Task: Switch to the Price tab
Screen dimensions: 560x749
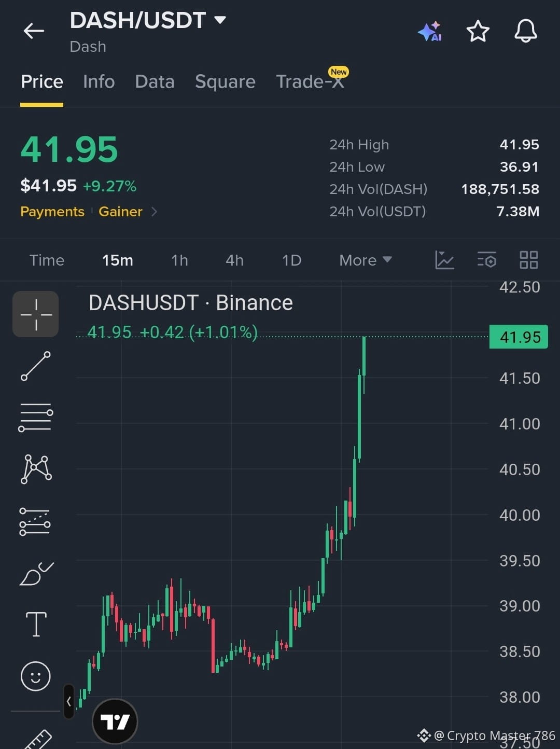Action: 42,82
